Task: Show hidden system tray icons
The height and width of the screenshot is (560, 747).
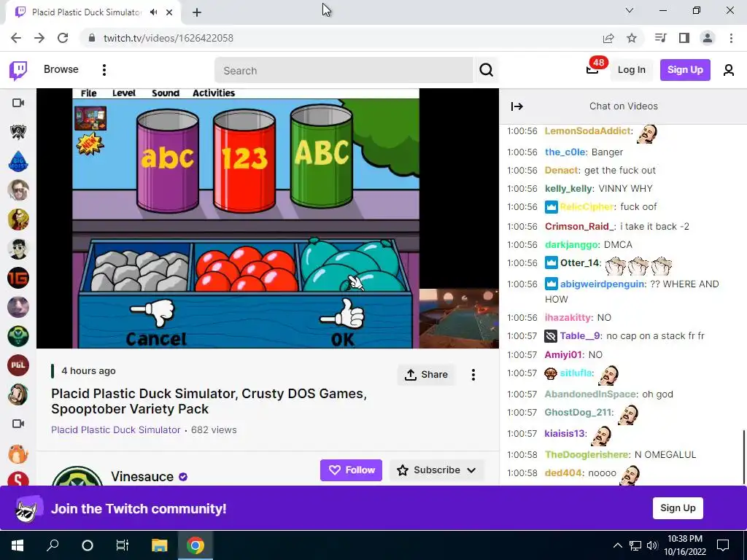Action: [617, 545]
